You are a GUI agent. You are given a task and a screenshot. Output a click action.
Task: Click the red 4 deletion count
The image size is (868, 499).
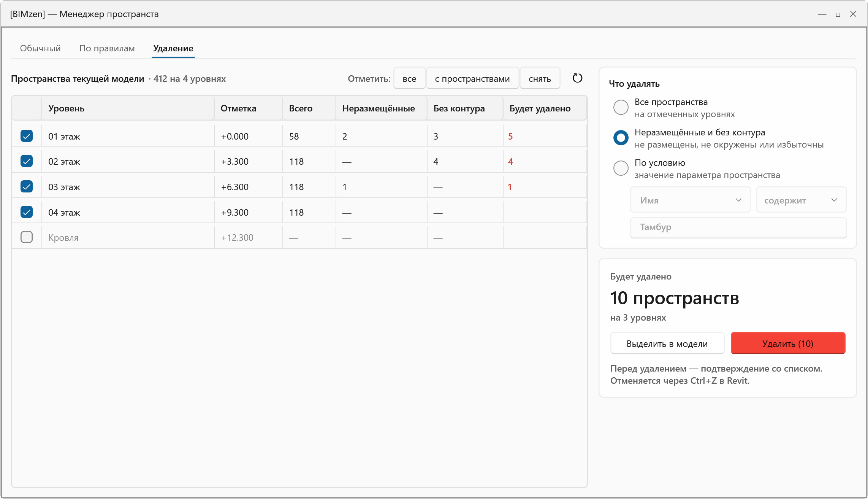click(x=510, y=162)
